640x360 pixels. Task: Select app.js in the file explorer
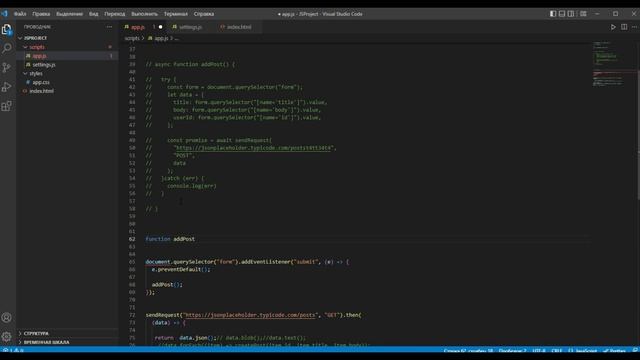(x=67, y=56)
